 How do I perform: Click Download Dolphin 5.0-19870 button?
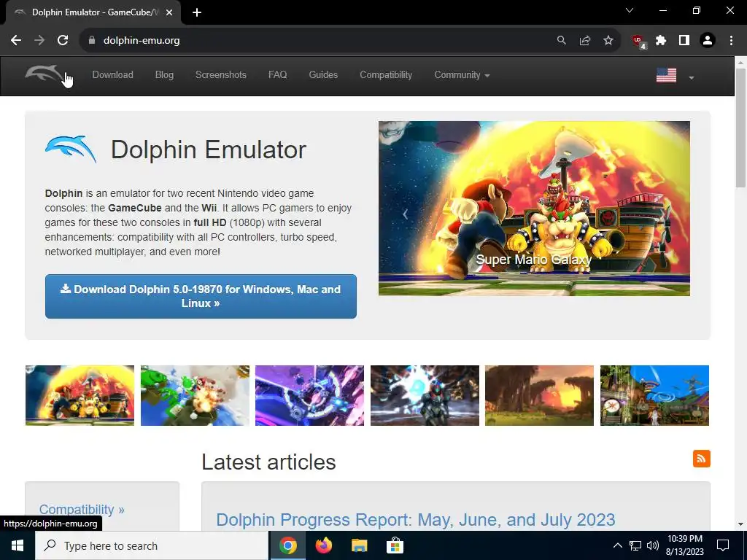pos(201,296)
